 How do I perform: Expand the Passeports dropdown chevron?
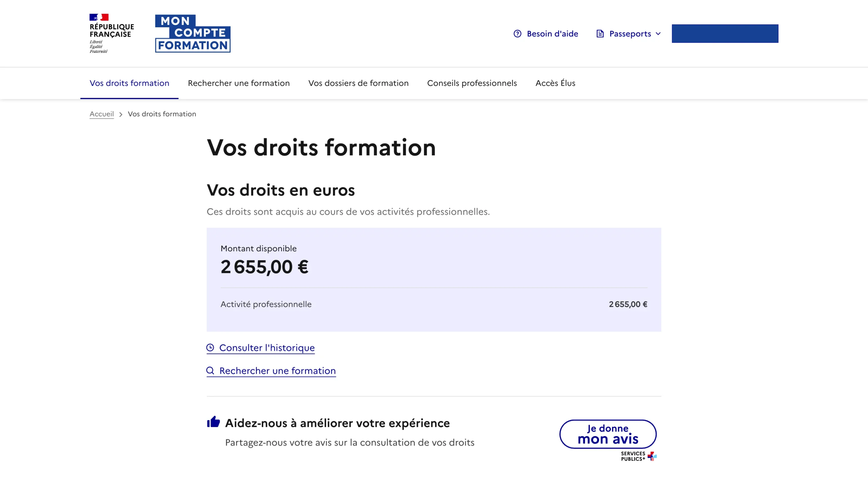(x=658, y=34)
